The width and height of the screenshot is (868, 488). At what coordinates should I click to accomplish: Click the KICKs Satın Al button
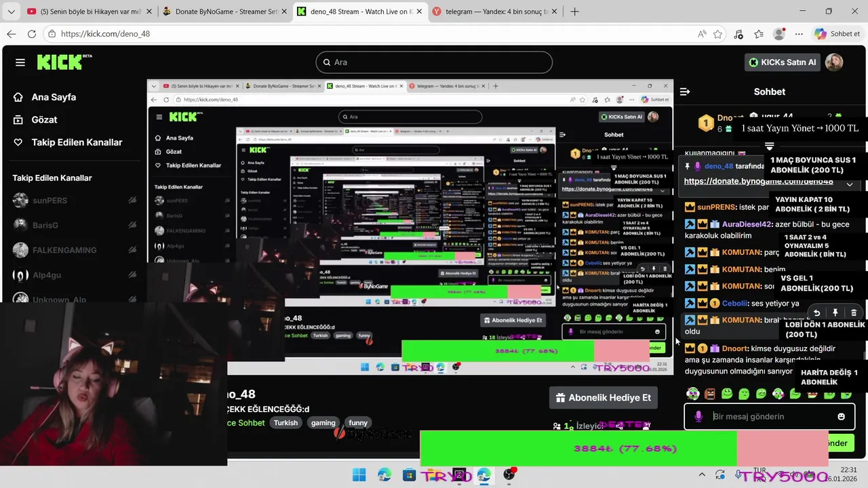pyautogui.click(x=782, y=62)
